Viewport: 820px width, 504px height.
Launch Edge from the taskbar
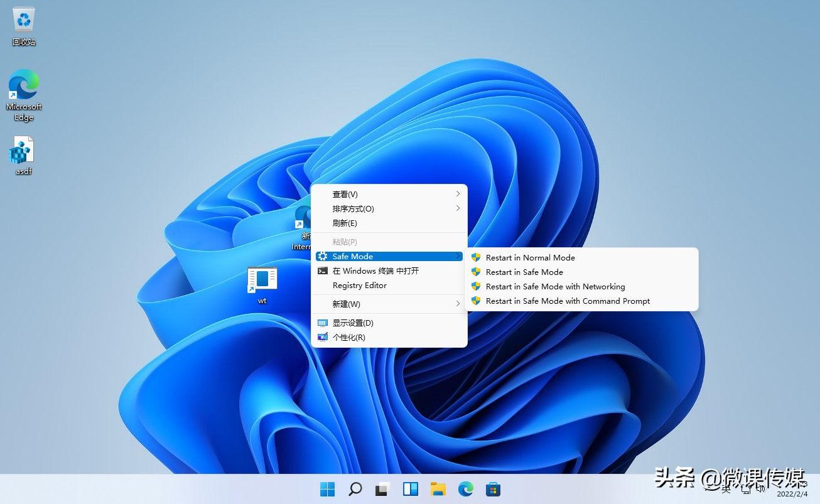466,489
